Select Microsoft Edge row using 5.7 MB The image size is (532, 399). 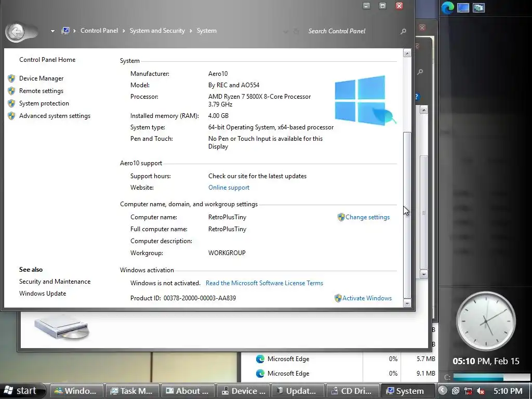(339, 359)
